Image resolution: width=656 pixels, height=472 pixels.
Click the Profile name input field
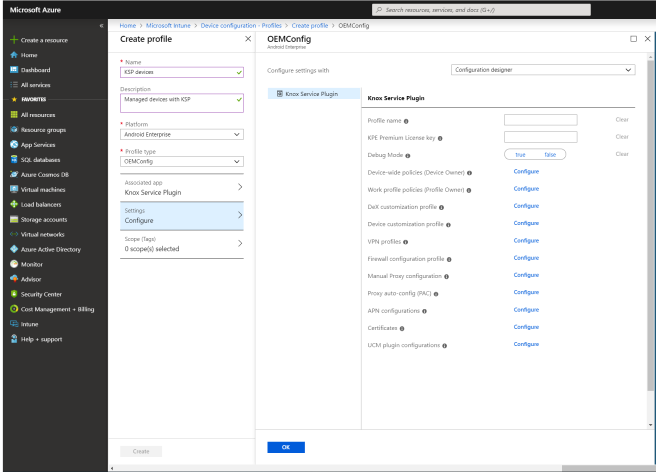pyautogui.click(x=541, y=120)
